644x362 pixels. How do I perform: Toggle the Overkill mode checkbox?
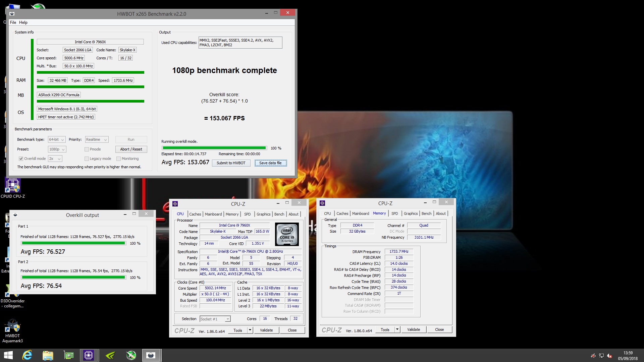pos(21,159)
